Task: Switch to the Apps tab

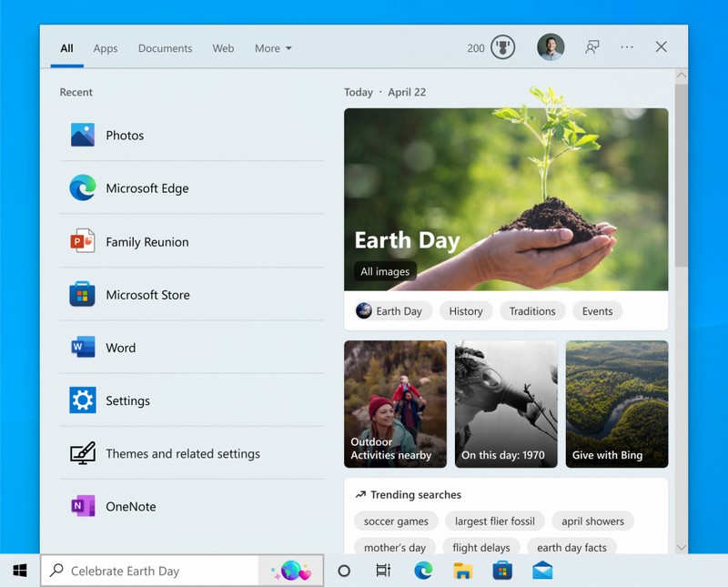Action: click(105, 48)
